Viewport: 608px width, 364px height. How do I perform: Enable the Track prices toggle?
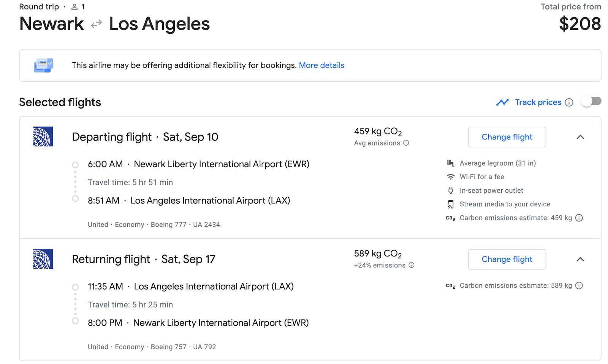[591, 102]
